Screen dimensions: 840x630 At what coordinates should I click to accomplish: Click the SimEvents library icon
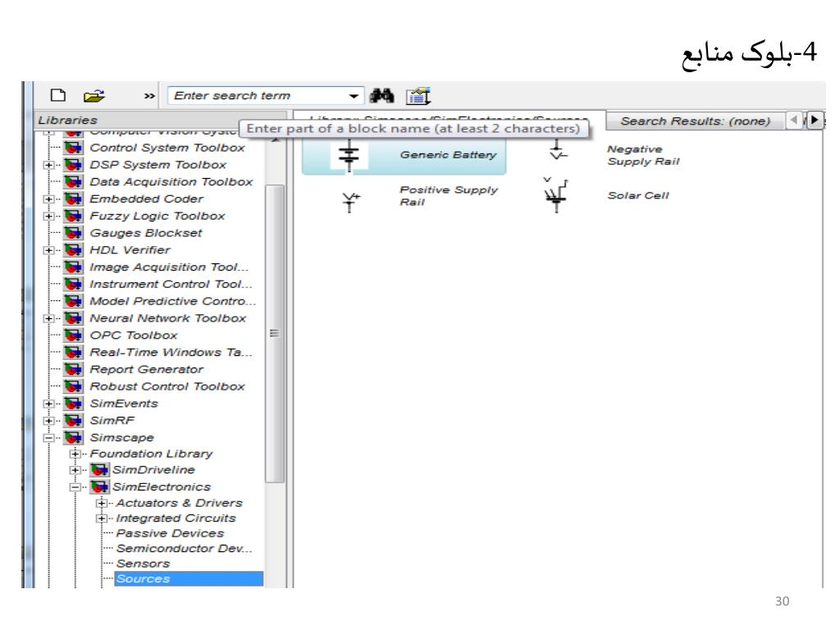[x=73, y=404]
